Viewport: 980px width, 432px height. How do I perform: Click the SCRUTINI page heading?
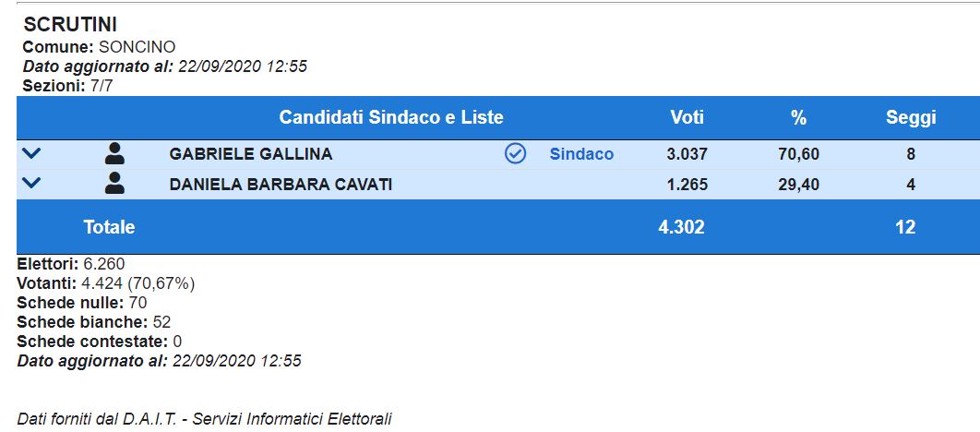tap(70, 25)
